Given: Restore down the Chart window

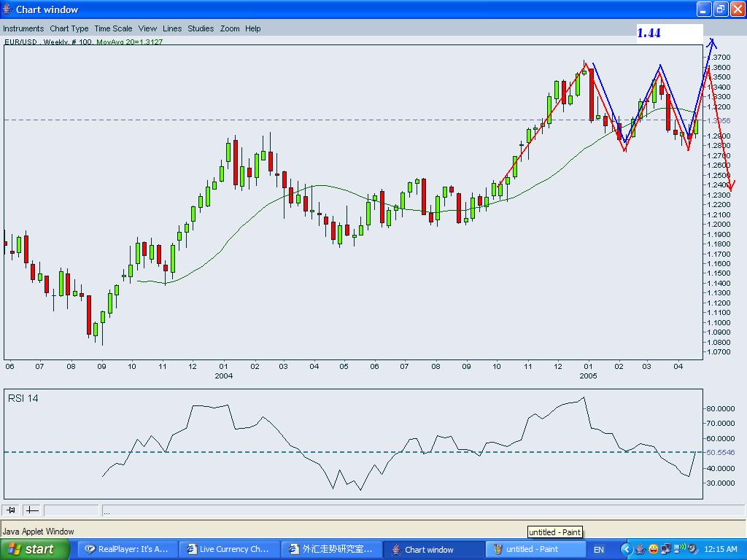Looking at the screenshot, I should (x=721, y=9).
